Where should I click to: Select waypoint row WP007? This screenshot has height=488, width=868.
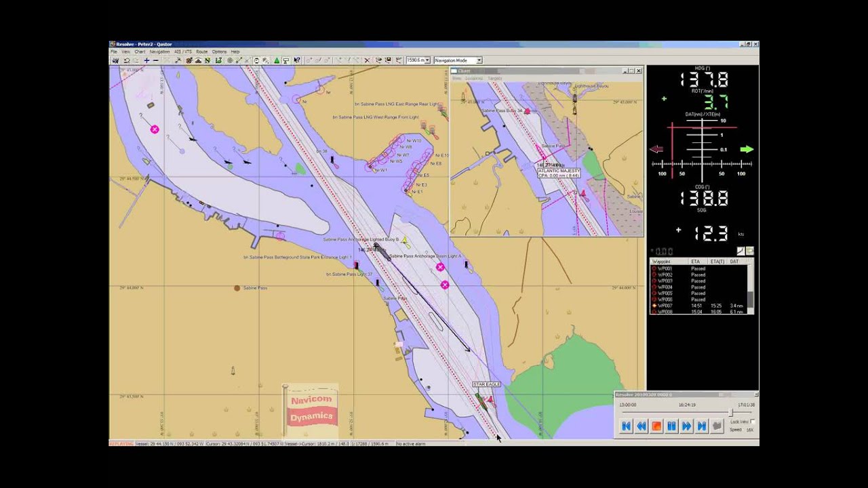[x=698, y=306]
